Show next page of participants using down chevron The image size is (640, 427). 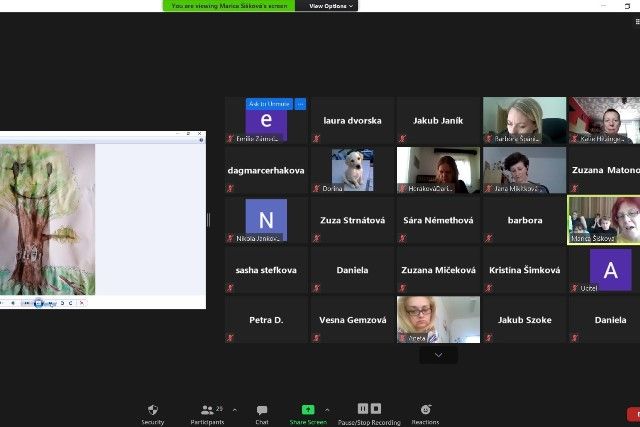pyautogui.click(x=438, y=355)
